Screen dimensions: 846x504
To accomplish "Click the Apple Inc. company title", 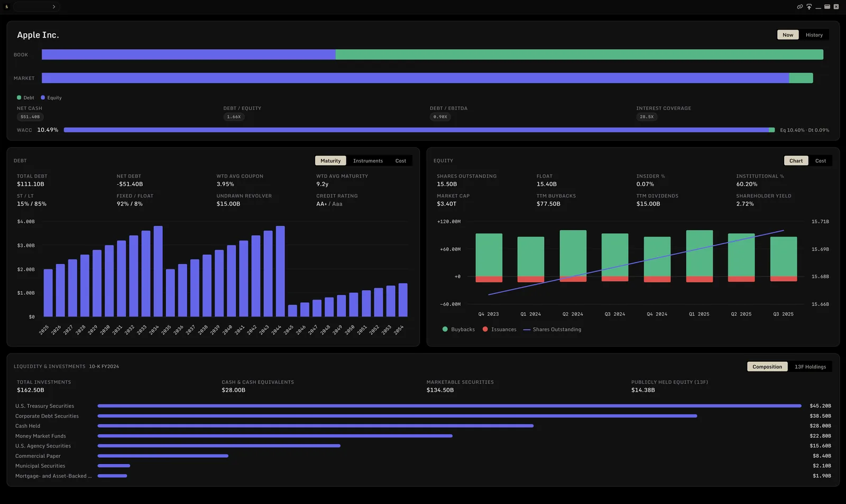I will [x=38, y=35].
